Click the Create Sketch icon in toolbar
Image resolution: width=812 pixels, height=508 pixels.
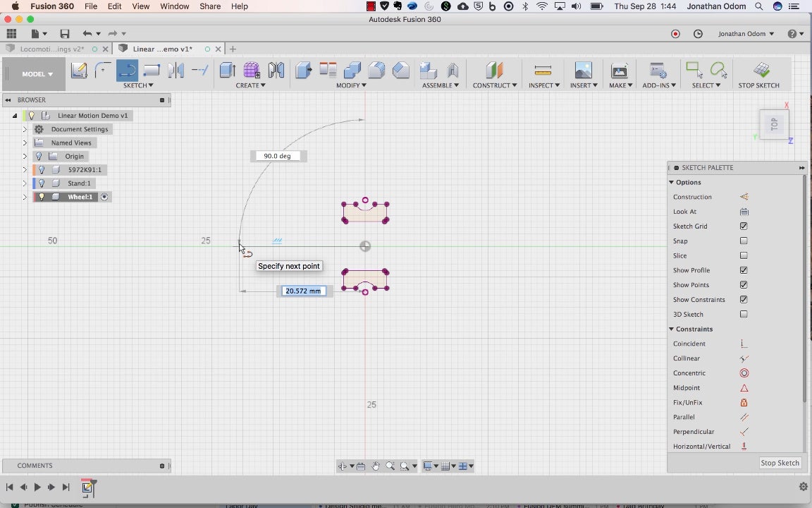coord(79,70)
